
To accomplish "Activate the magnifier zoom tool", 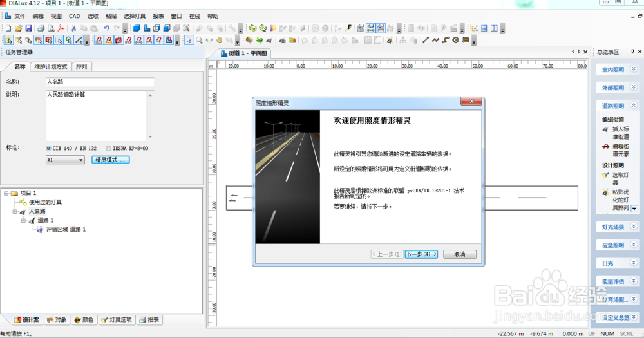I will point(199,40).
